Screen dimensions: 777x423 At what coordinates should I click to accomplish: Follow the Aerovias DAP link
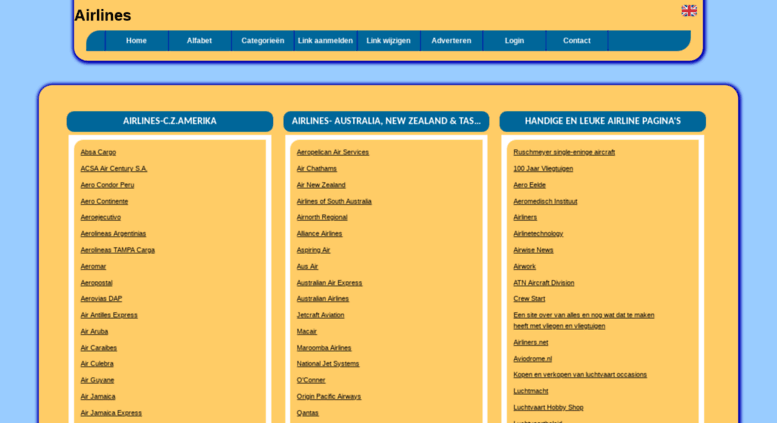coord(101,298)
